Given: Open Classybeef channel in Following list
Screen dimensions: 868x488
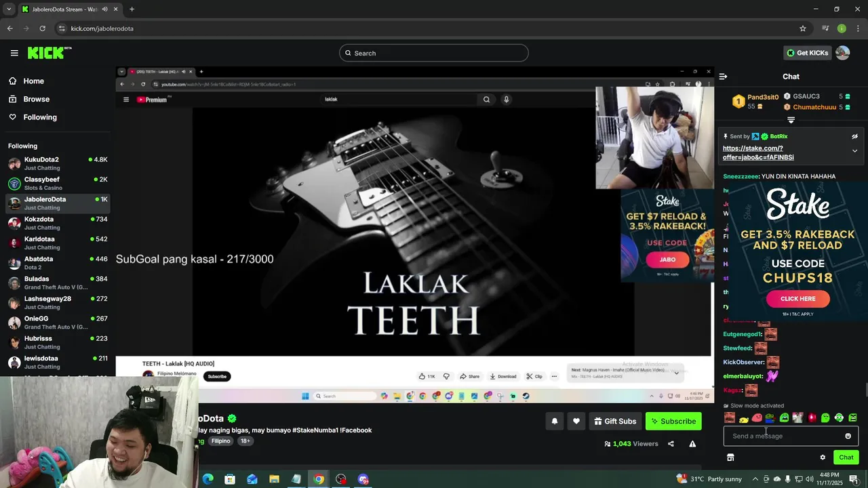Looking at the screenshot, I should [x=58, y=183].
